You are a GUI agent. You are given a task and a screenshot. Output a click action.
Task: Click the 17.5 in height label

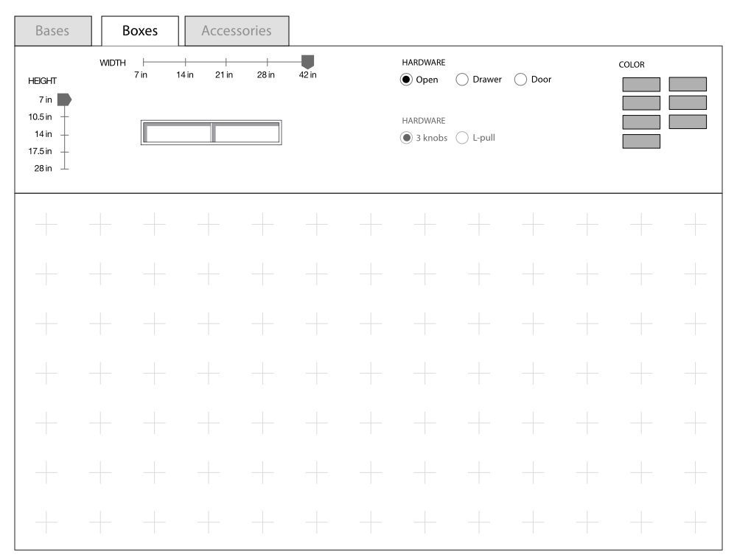coord(40,151)
